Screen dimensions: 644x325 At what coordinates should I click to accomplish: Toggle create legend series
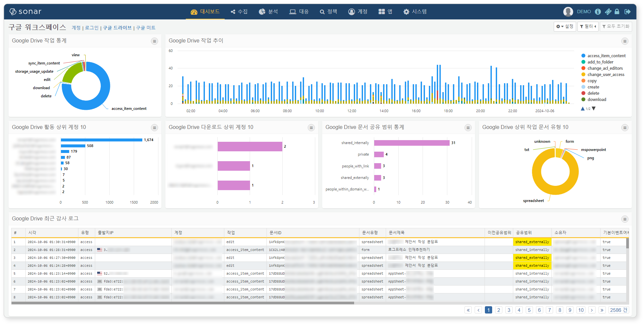click(590, 87)
